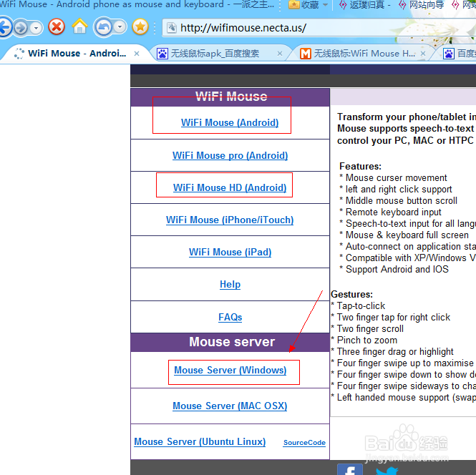This screenshot has width=476, height=475.
Task: Go to the browser home page icon
Action: [x=80, y=26]
